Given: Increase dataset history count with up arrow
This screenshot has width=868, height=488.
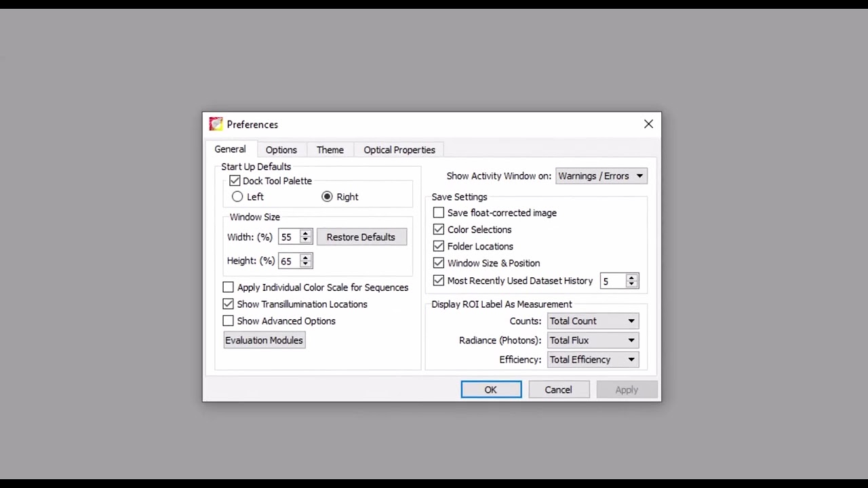Looking at the screenshot, I should point(631,277).
